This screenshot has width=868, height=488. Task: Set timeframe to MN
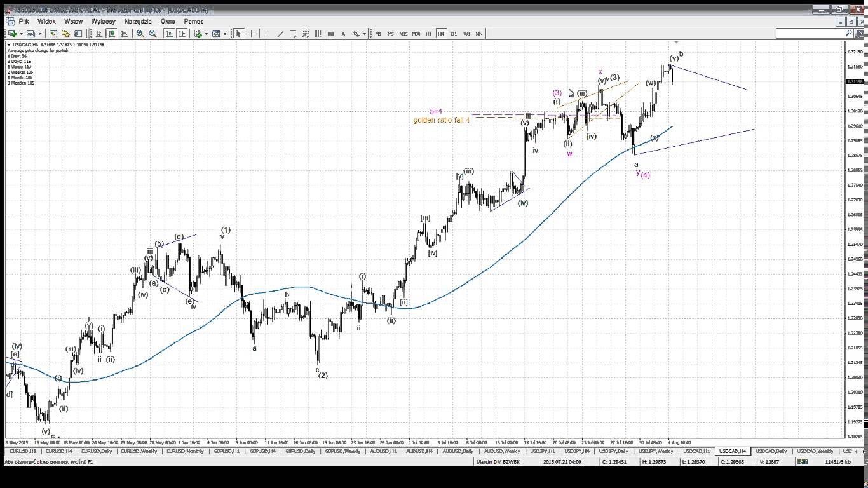[x=479, y=34]
